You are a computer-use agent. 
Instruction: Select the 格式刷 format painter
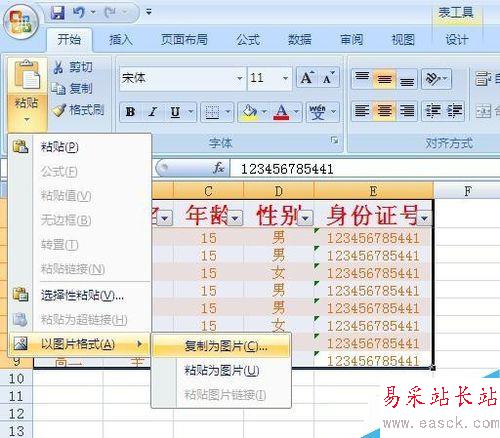click(x=79, y=110)
